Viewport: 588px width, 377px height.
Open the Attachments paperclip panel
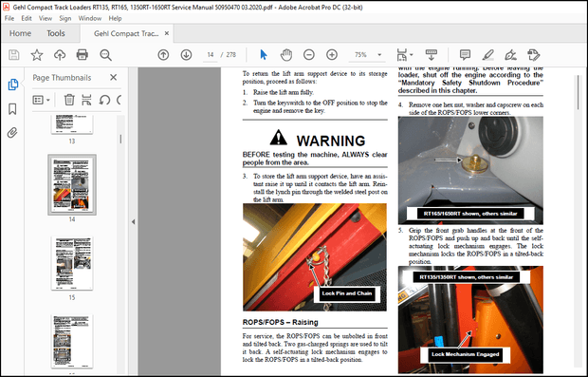(12, 133)
